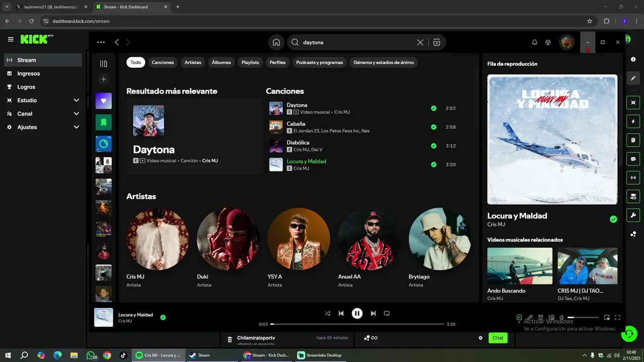Toggle saved checkmark on Cabaña row
This screenshot has width=644, height=362.
click(x=434, y=127)
